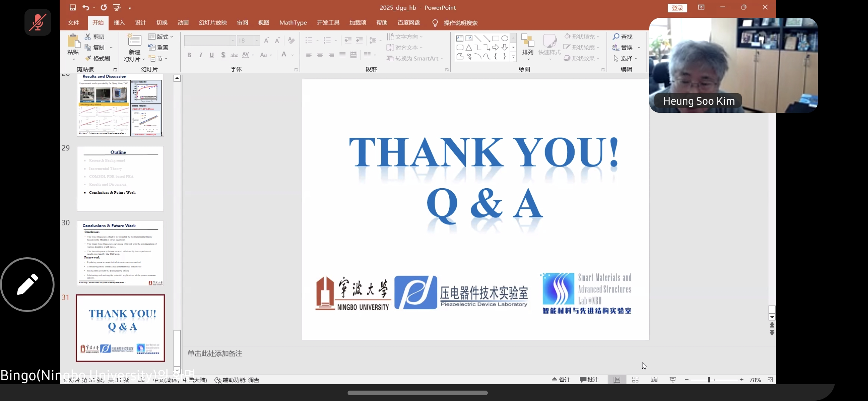Toggle Strikethrough (abc) formatting
The width and height of the screenshot is (868, 401).
pos(234,55)
